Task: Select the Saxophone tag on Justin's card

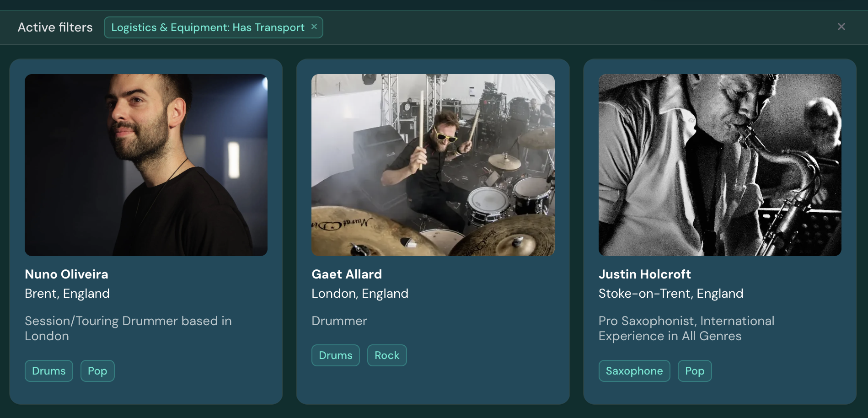Action: coord(634,371)
